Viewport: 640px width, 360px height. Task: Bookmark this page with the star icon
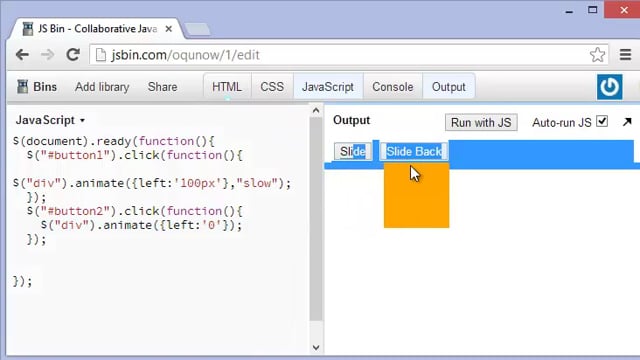point(597,55)
